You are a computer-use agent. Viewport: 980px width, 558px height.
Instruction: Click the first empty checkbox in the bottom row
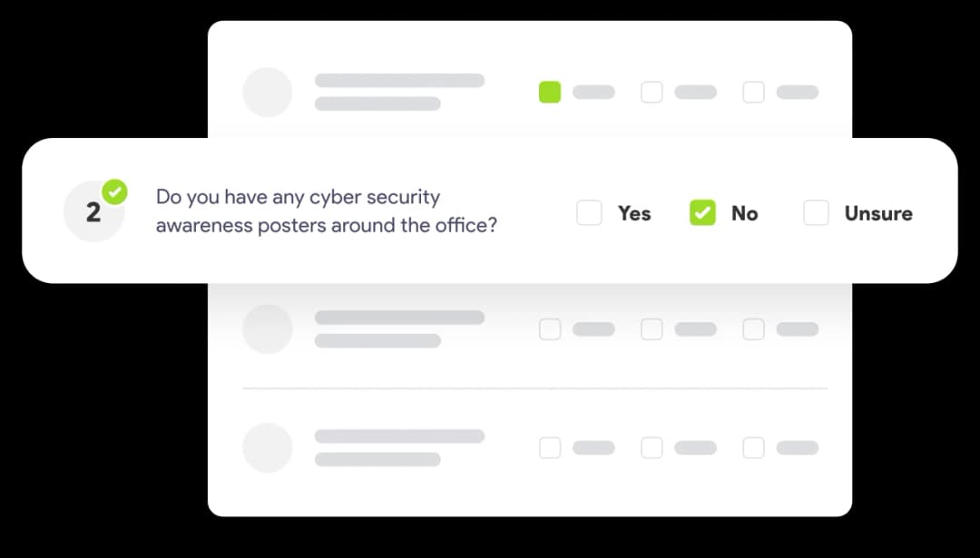[x=550, y=447]
